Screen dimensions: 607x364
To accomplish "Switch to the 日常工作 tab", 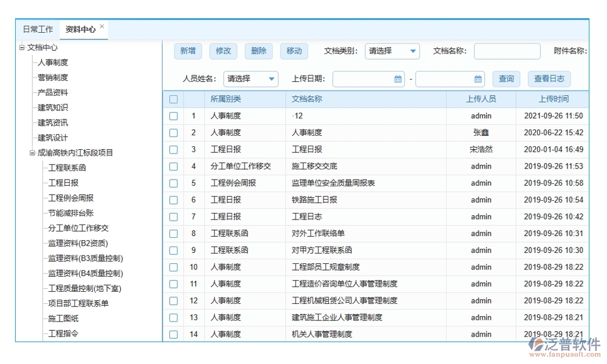I will pyautogui.click(x=37, y=28).
